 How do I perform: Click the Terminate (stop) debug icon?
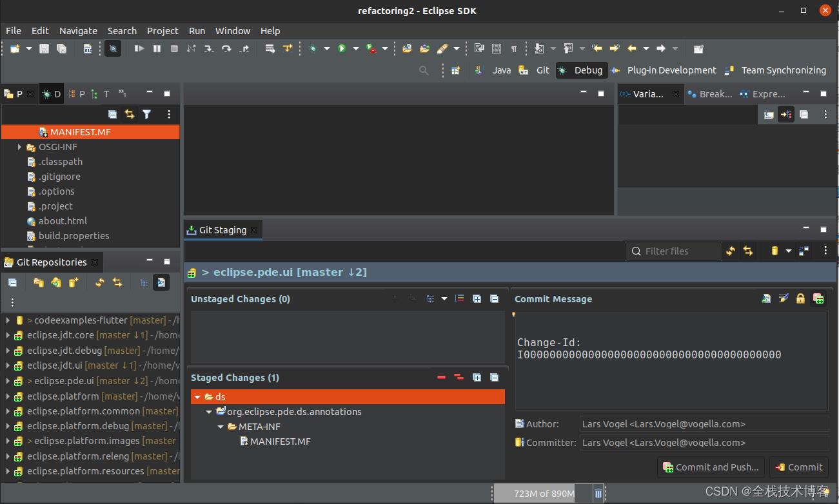tap(174, 48)
